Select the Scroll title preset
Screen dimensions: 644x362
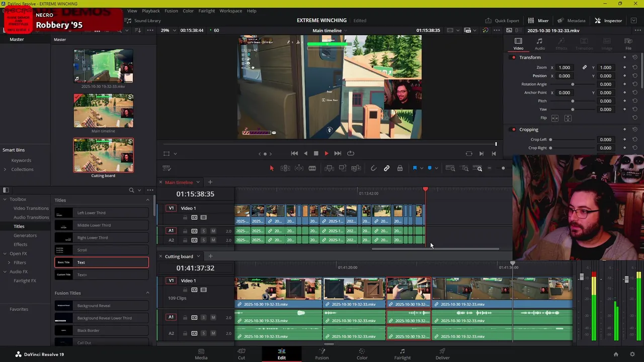102,250
